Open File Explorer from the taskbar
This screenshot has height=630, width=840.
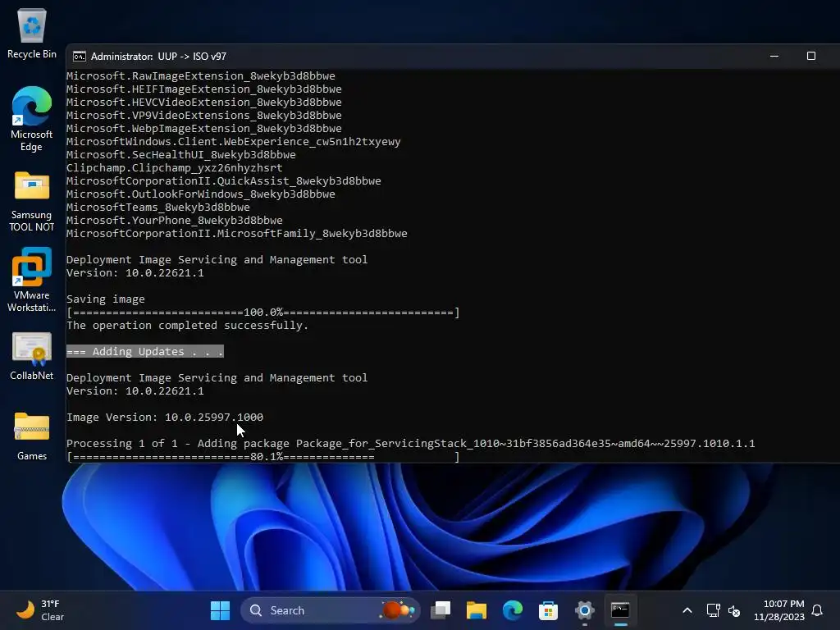click(477, 610)
